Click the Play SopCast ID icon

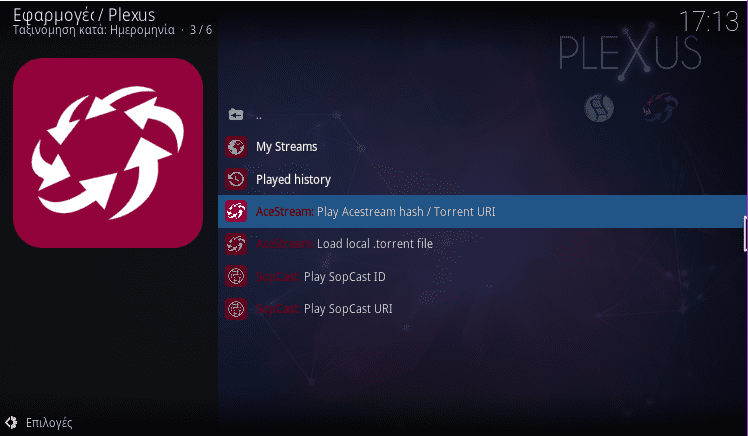236,276
